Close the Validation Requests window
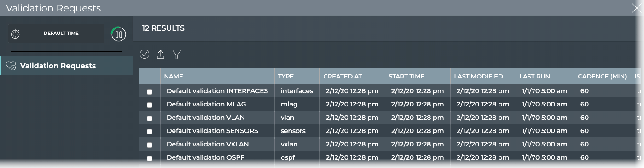 [x=637, y=8]
